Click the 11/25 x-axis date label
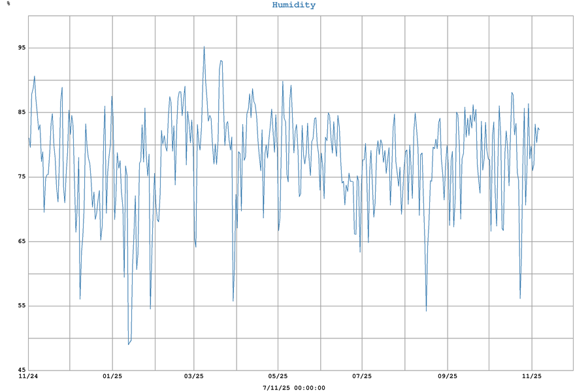The width and height of the screenshot is (588, 392). [x=532, y=376]
